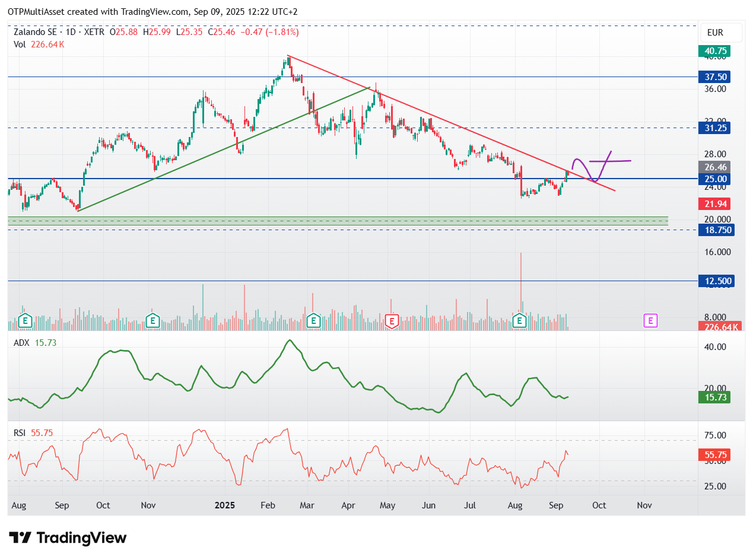Click the Vol 226.64K indicator legend
The width and height of the screenshot is (753, 560).
point(39,44)
